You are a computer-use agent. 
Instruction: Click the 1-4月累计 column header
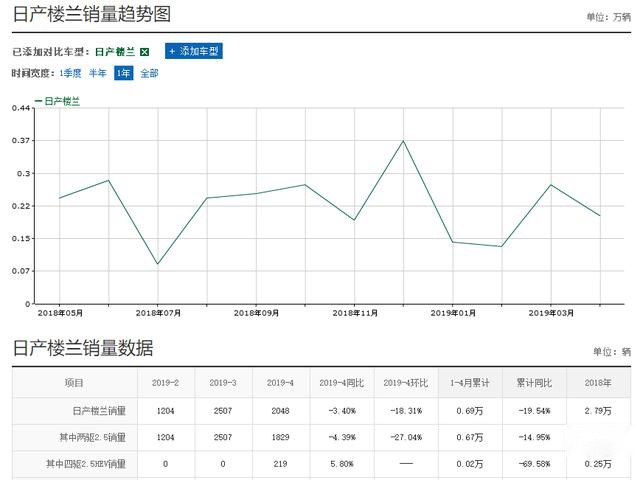[470, 383]
